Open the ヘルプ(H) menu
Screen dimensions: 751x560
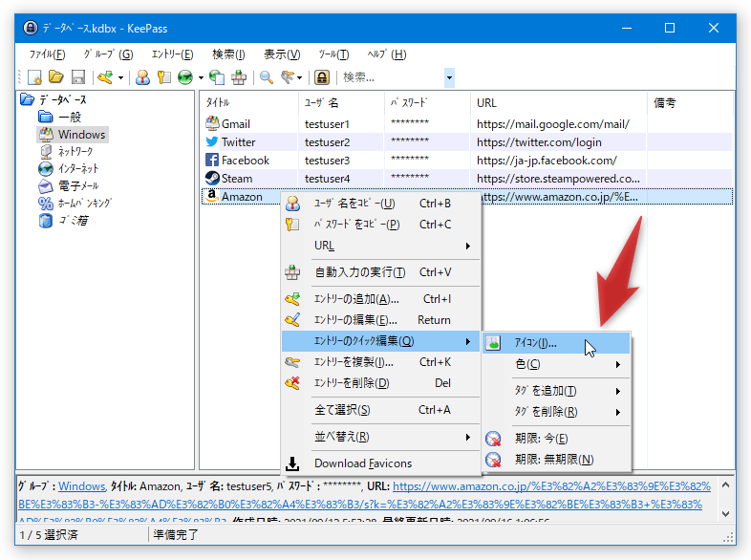[x=387, y=54]
